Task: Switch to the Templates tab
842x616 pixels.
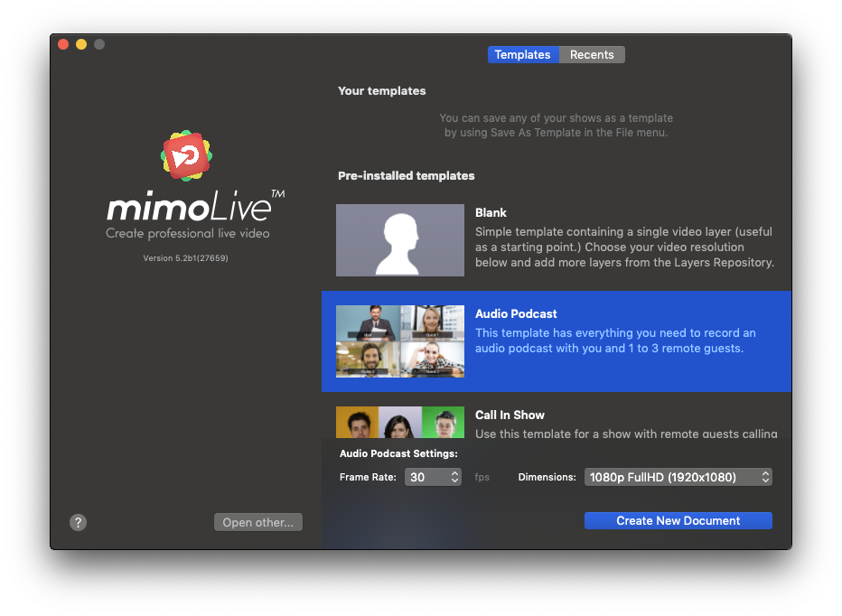Action: coord(523,55)
